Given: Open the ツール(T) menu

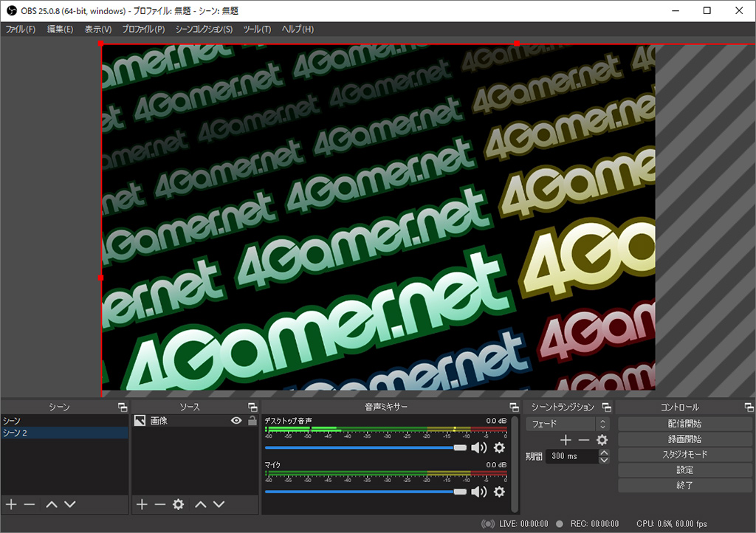Looking at the screenshot, I should pyautogui.click(x=257, y=30).
